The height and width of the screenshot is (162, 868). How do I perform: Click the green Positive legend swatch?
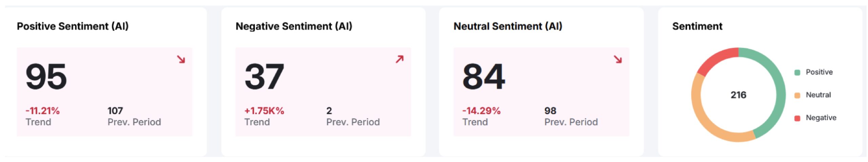click(797, 73)
